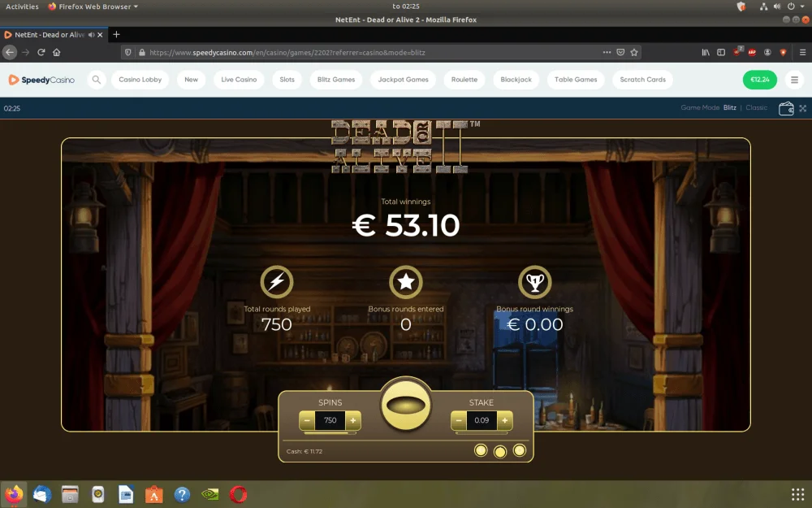Image resolution: width=812 pixels, height=508 pixels.
Task: Open Firefox Library icon
Action: point(706,52)
